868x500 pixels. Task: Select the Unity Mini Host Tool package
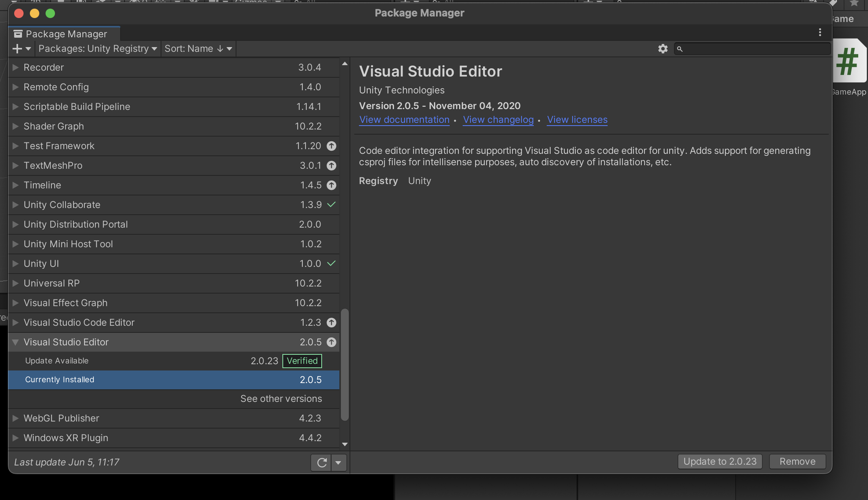click(x=174, y=244)
